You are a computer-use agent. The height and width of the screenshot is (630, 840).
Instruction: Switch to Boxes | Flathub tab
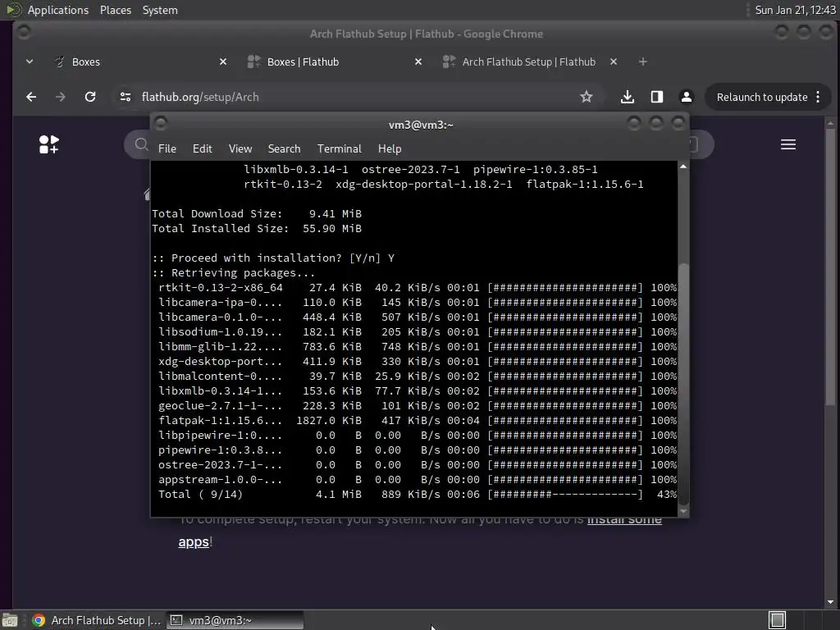tap(336, 62)
